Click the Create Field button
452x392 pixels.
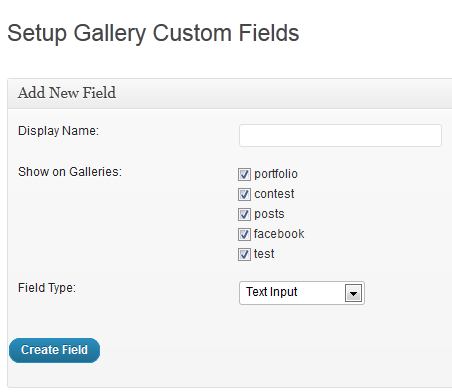(54, 350)
